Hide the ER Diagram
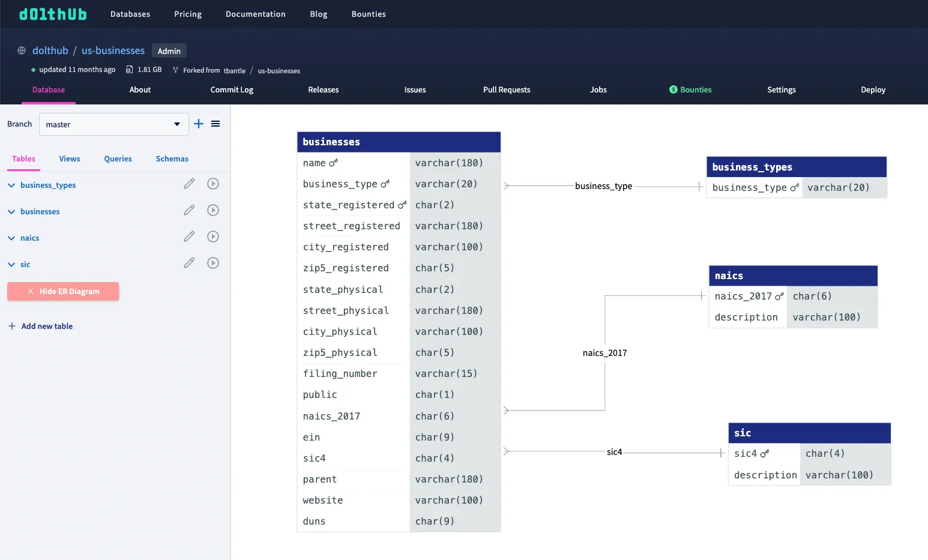 pos(63,292)
